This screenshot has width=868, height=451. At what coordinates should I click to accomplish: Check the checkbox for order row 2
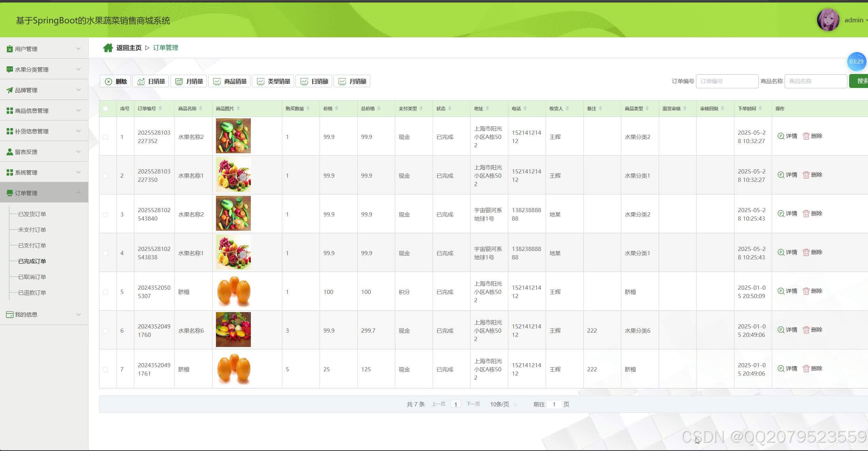point(105,176)
